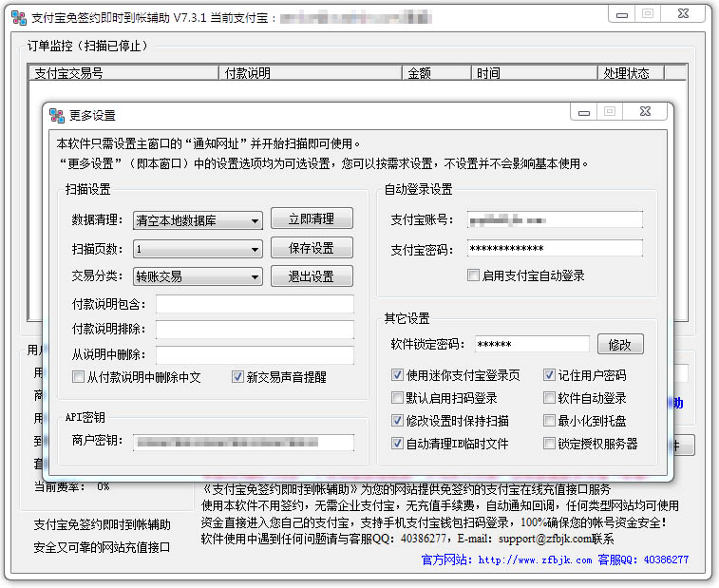Click the 退出设置 button
This screenshot has height=588, width=719.
(312, 276)
